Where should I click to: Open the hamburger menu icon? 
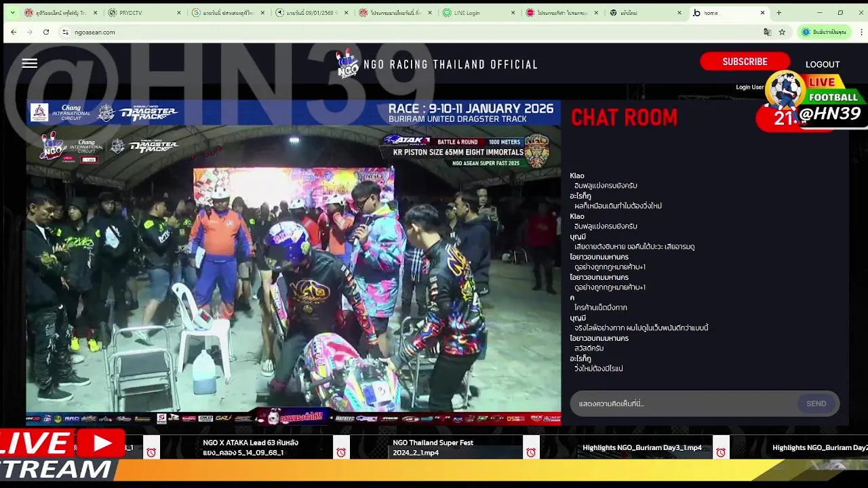click(29, 64)
